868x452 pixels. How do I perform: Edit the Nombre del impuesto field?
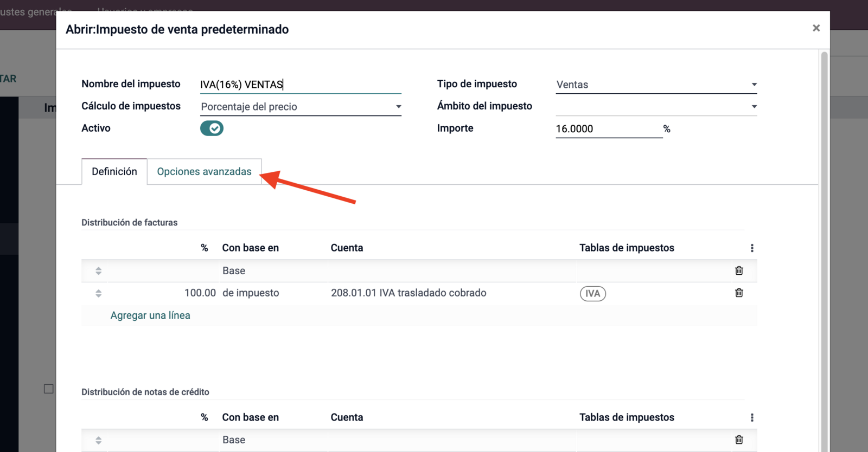coord(301,85)
